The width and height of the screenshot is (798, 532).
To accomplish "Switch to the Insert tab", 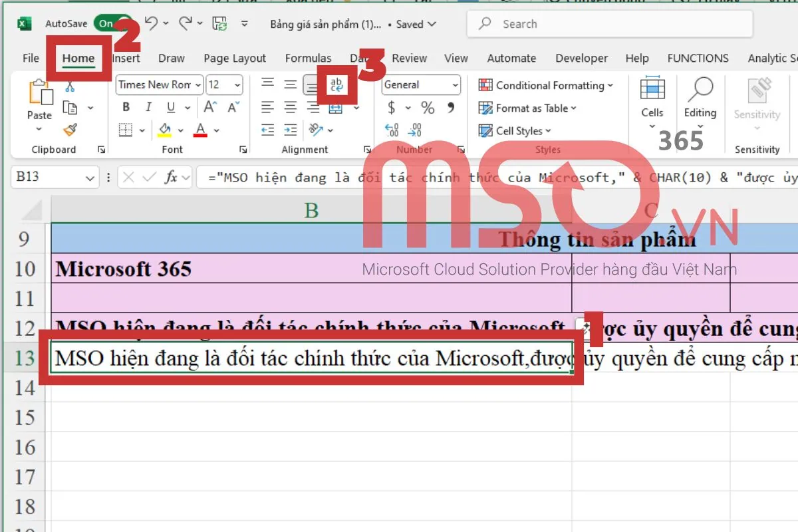I will pos(126,59).
